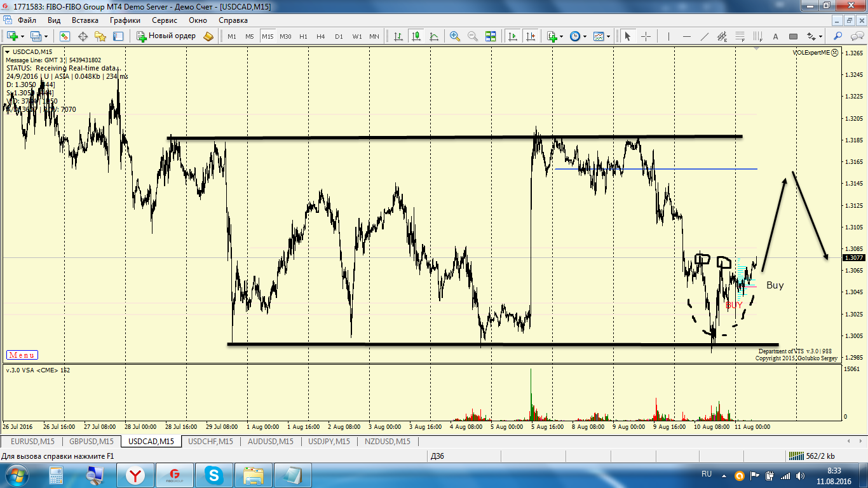Expand the profiles dropdown arrow
This screenshot has width=868, height=488.
tap(46, 36)
